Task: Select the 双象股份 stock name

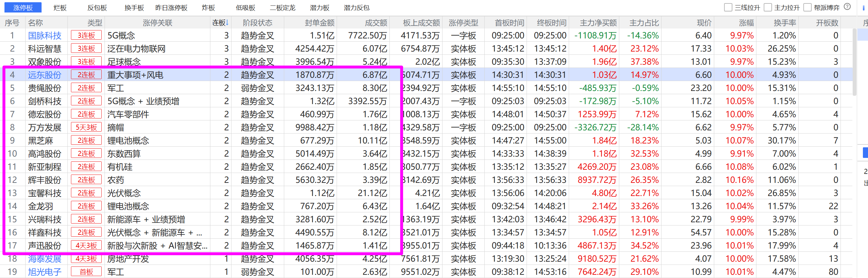Action: (44, 62)
